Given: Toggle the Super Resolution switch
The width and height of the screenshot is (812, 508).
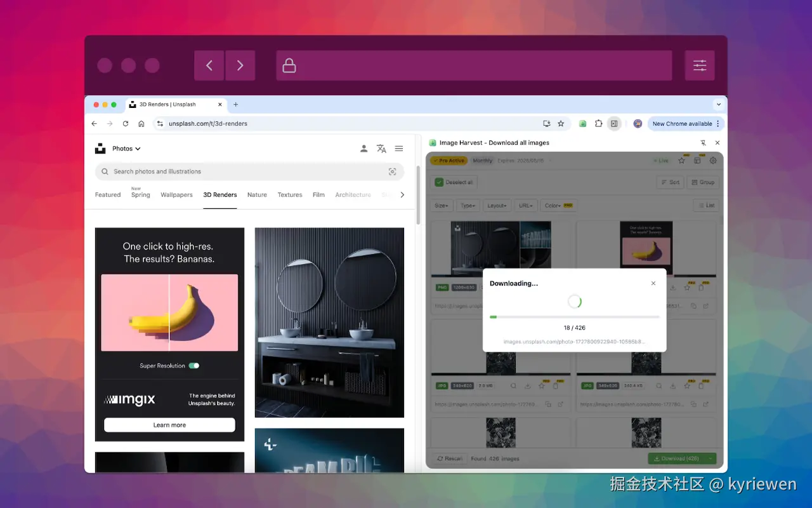Looking at the screenshot, I should tap(194, 366).
